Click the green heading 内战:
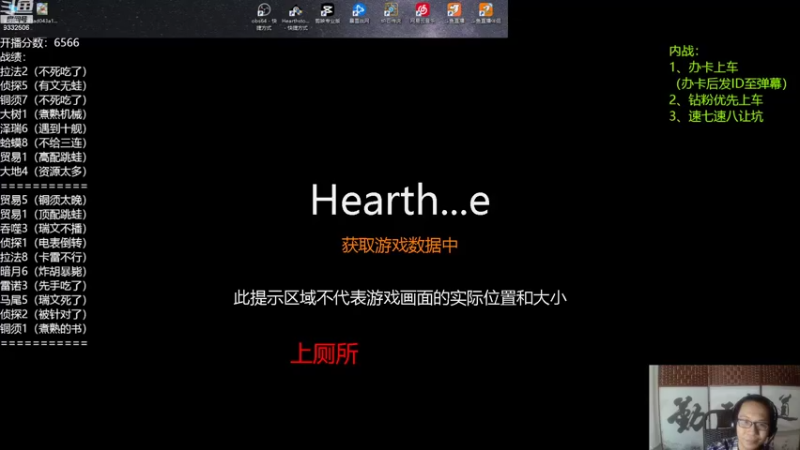The height and width of the screenshot is (450, 800). (684, 51)
